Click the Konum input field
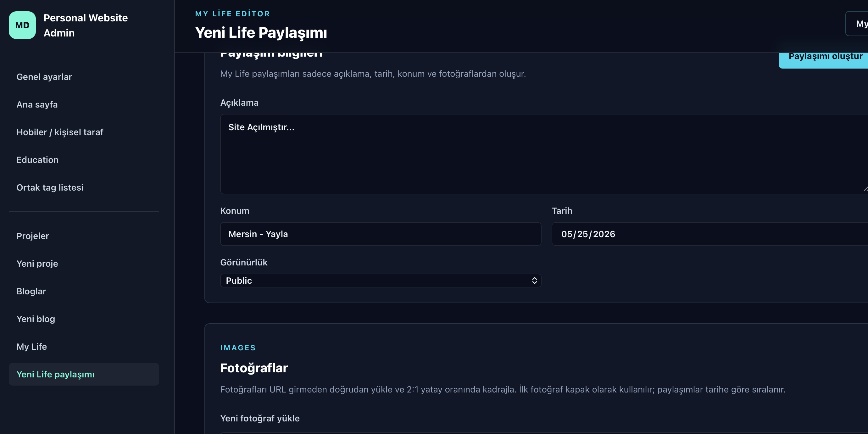Screen dimensions: 868x434 coord(381,234)
